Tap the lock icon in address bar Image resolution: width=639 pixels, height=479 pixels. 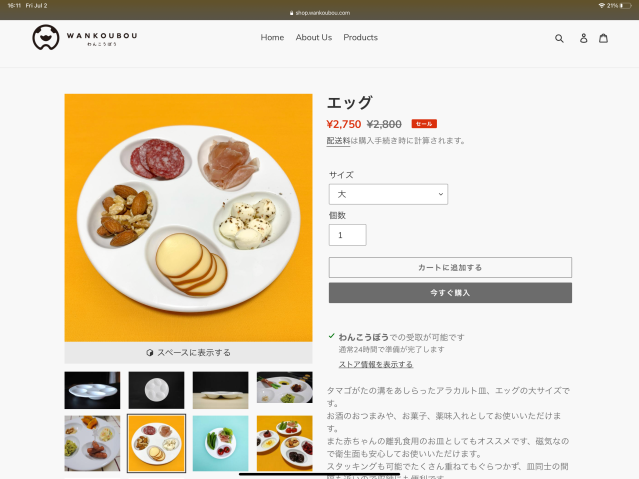pos(291,13)
